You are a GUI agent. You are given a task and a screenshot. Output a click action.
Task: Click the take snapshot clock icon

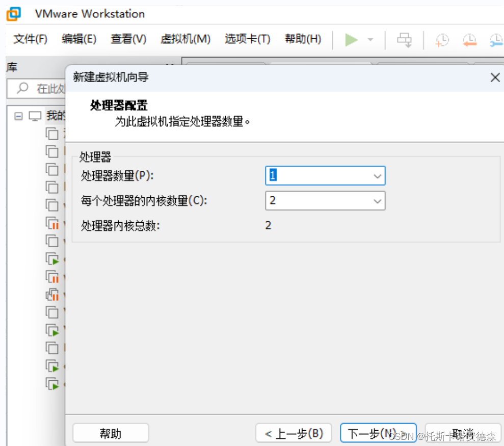tap(442, 40)
